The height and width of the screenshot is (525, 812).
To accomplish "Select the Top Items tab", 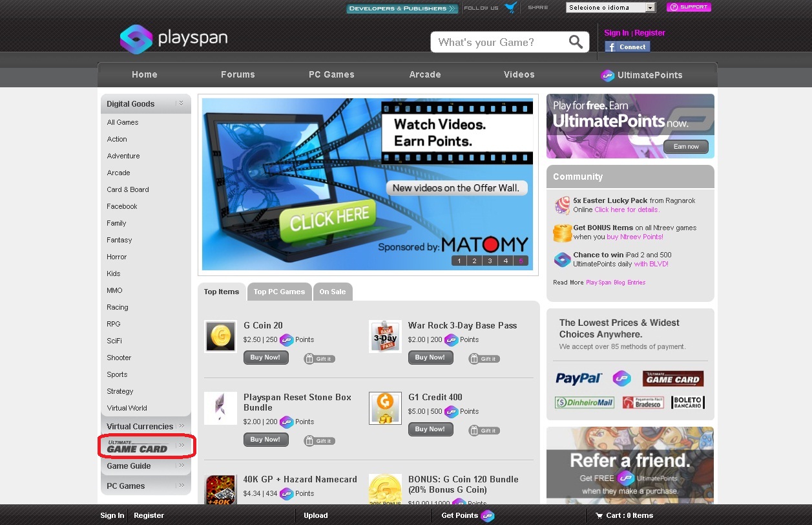I will [222, 292].
